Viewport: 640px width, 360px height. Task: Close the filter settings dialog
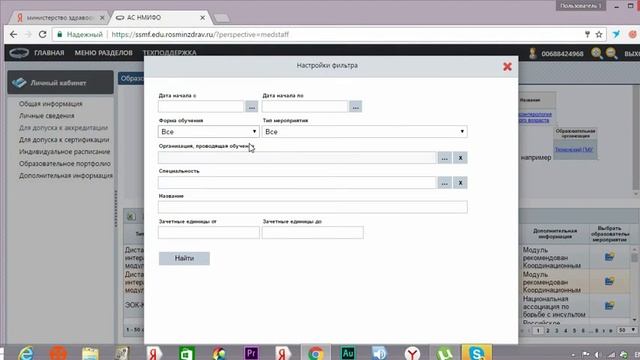[x=507, y=67]
